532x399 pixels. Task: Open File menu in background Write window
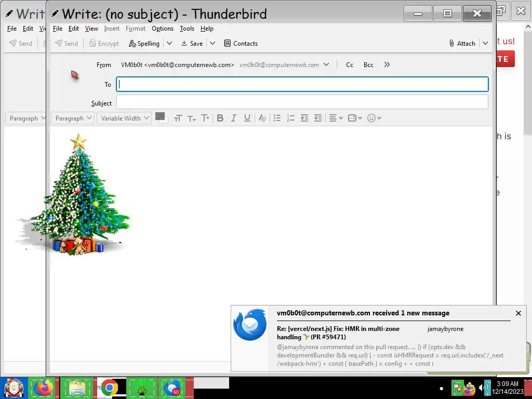coord(12,29)
